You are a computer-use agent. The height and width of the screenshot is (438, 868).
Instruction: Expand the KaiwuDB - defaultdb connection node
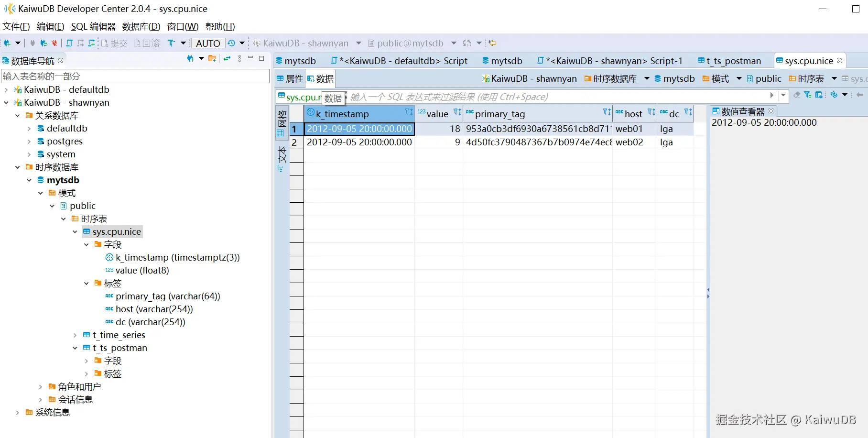point(6,89)
